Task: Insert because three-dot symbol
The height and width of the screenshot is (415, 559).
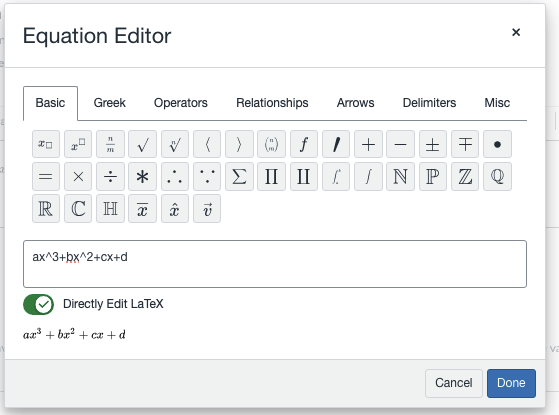Action: click(207, 176)
